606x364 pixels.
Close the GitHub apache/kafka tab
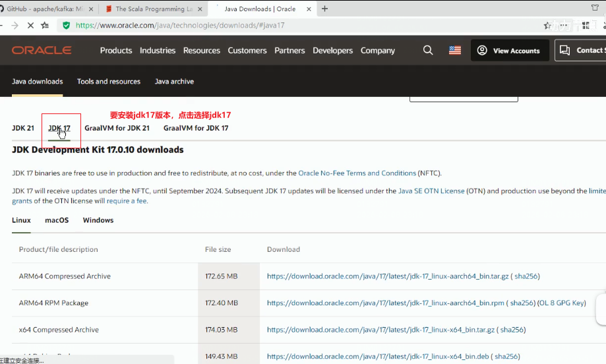coord(91,9)
